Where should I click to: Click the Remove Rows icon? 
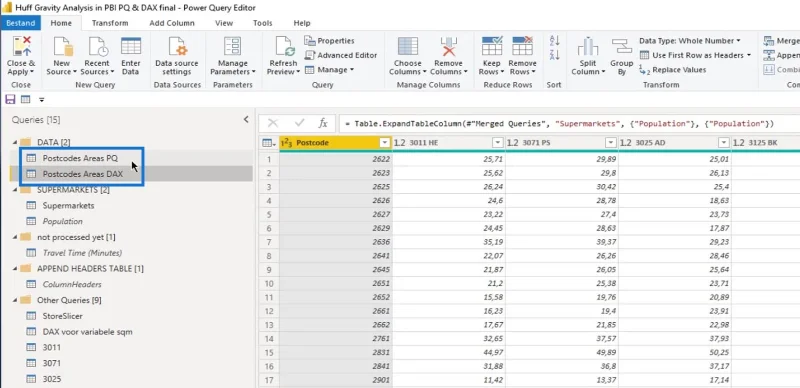point(522,46)
